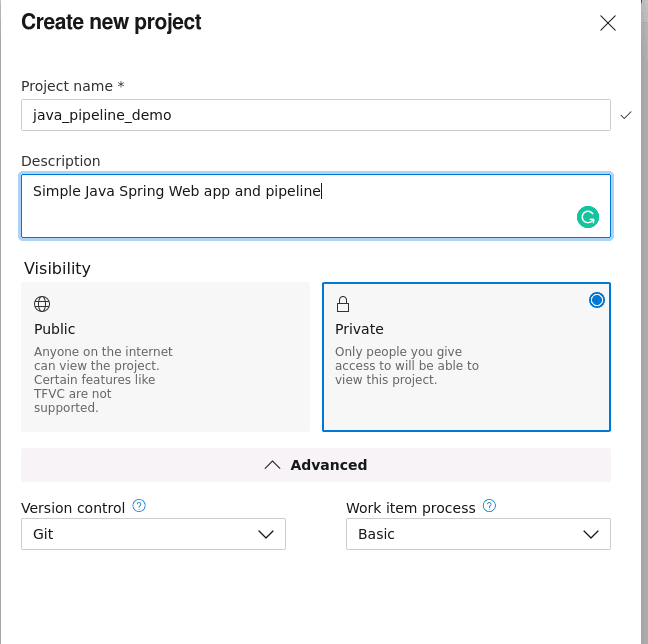Screen dimensions: 648x644
Task: Click the lock icon on Private card
Action: point(343,304)
